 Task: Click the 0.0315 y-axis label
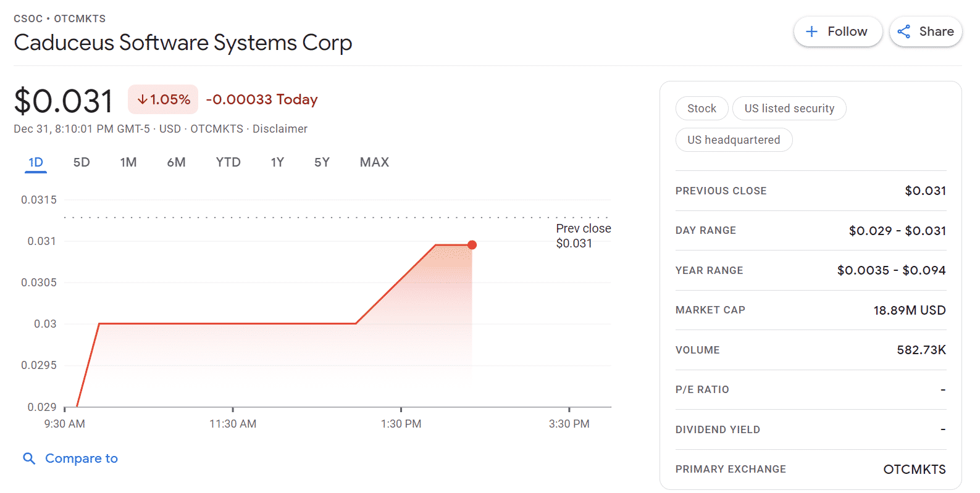39,200
